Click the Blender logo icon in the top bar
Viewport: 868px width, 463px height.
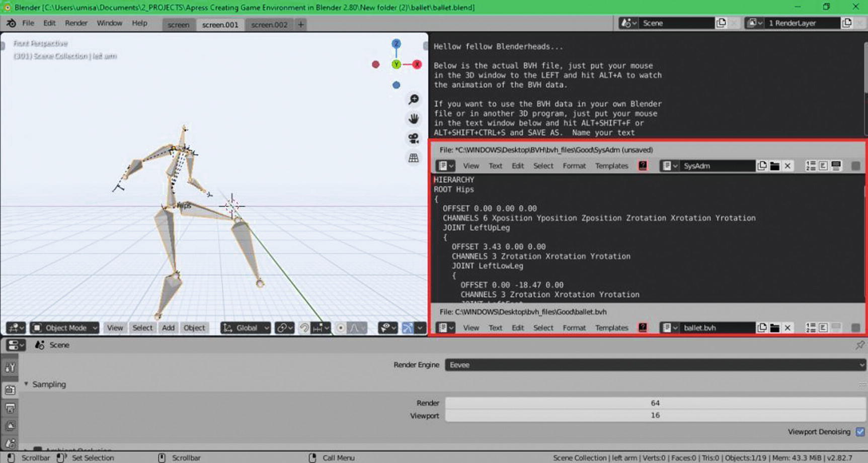(x=11, y=23)
